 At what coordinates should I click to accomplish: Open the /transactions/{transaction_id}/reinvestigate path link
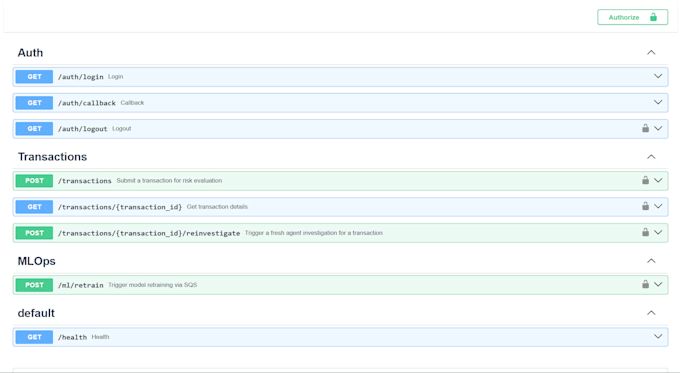[149, 233]
